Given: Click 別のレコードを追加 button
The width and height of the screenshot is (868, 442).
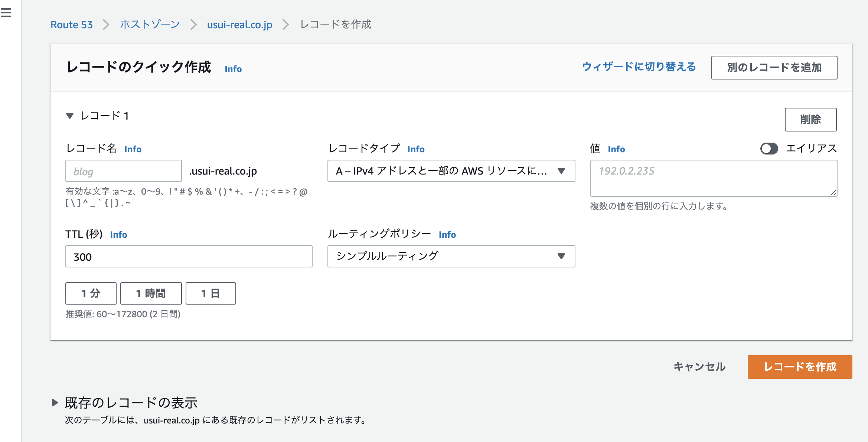Looking at the screenshot, I should coord(774,68).
